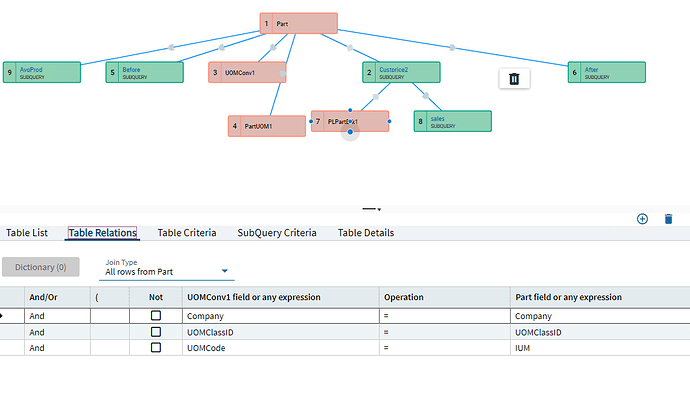The height and width of the screenshot is (397, 690).
Task: Select the AvoProd subquery node
Action: click(x=42, y=73)
